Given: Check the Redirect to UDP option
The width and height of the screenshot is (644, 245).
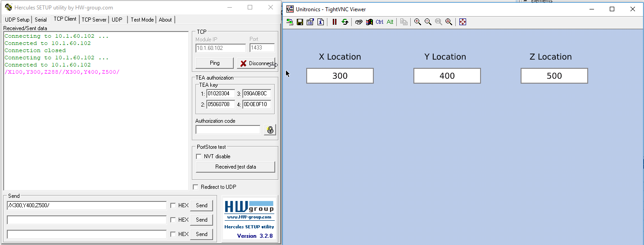Looking at the screenshot, I should point(195,187).
